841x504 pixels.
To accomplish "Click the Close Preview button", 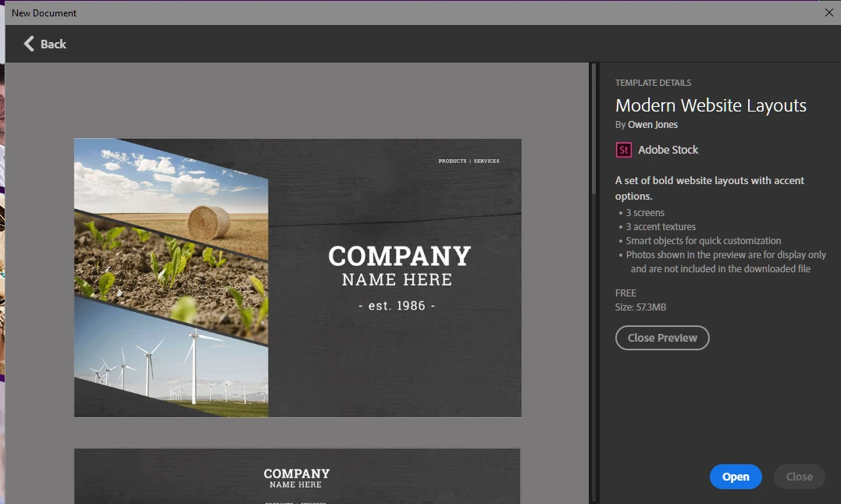I will click(662, 338).
